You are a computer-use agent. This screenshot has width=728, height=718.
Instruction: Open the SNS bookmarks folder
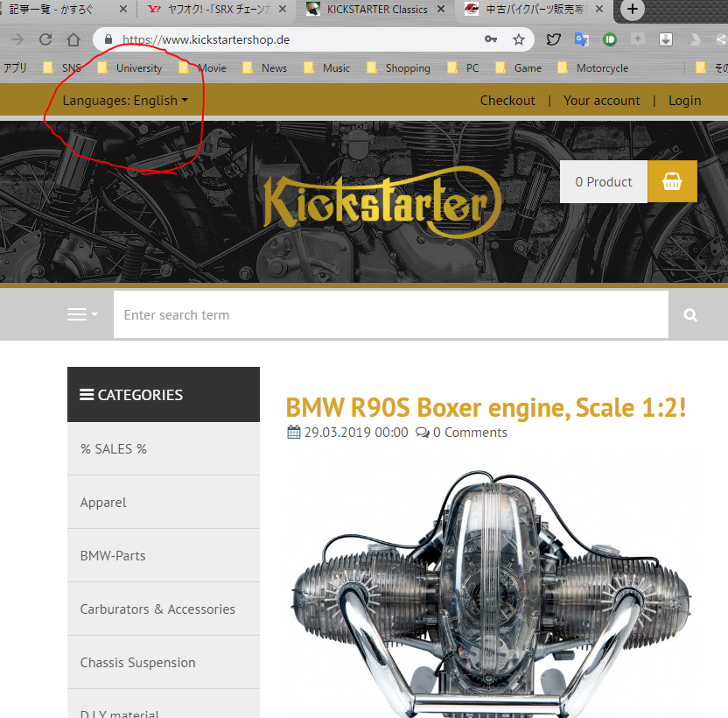click(x=62, y=68)
